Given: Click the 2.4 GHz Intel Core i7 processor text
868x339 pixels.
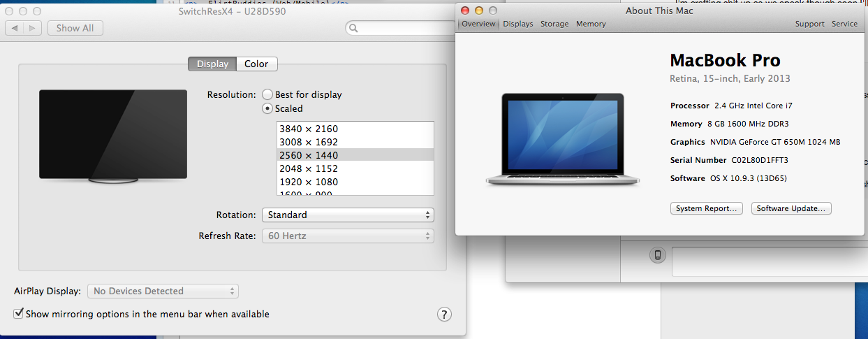Looking at the screenshot, I should click(x=753, y=106).
